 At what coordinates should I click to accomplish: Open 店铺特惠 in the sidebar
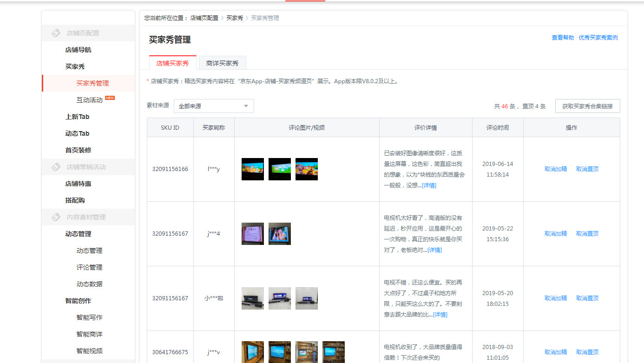tap(78, 184)
